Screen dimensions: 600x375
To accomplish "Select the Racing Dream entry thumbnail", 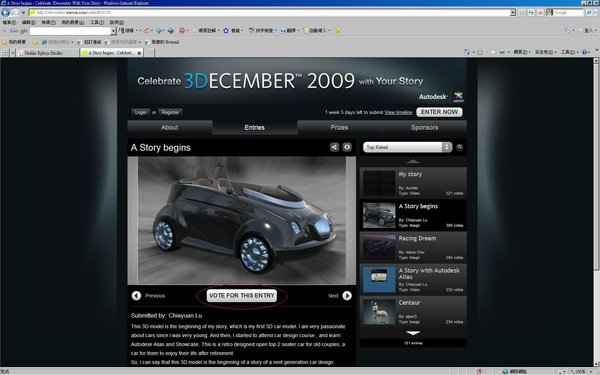I will 379,247.
